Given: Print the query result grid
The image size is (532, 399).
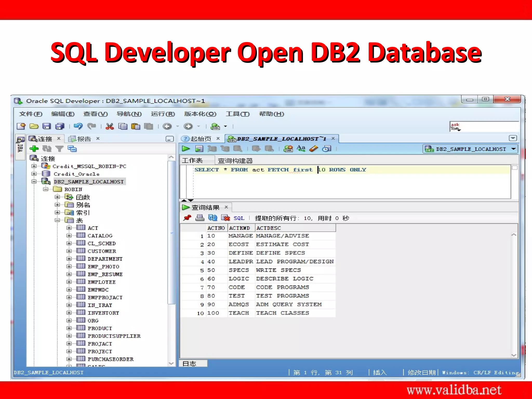Looking at the screenshot, I should click(x=200, y=218).
